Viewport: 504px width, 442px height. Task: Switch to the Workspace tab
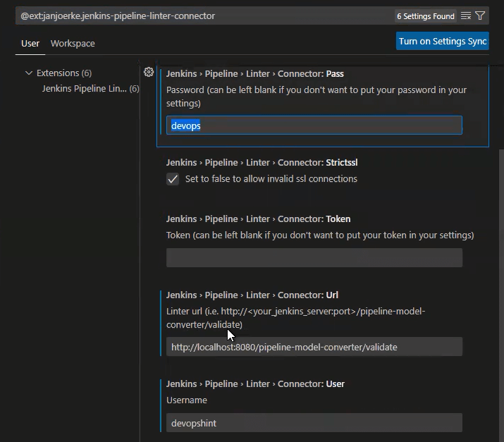(73, 44)
